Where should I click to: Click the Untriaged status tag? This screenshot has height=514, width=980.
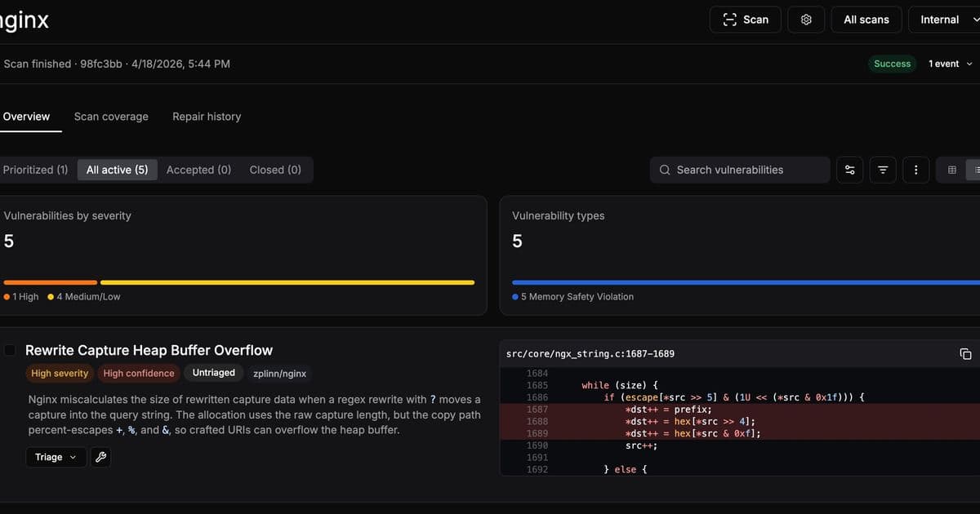[214, 373]
